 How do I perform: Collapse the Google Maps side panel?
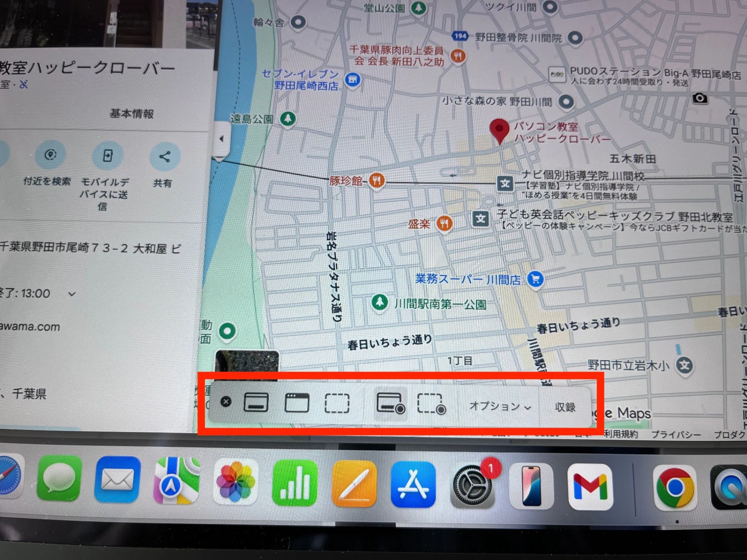coord(221,139)
